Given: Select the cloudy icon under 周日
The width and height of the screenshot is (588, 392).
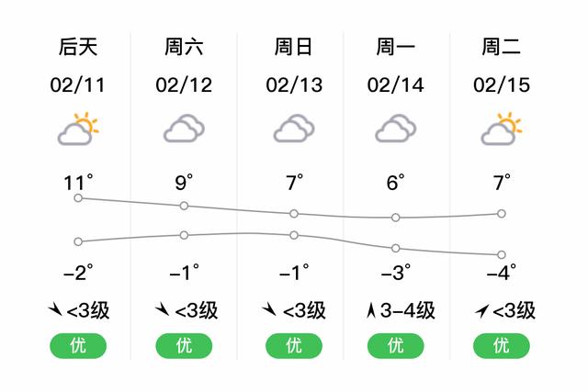Looking at the screenshot, I should 294,129.
